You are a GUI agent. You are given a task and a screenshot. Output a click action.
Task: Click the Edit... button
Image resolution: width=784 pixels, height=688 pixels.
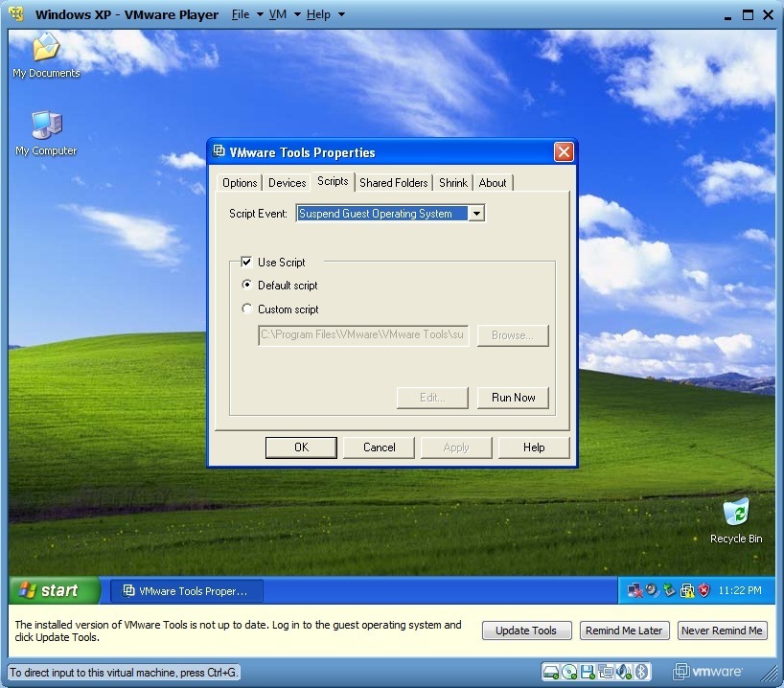click(x=432, y=398)
